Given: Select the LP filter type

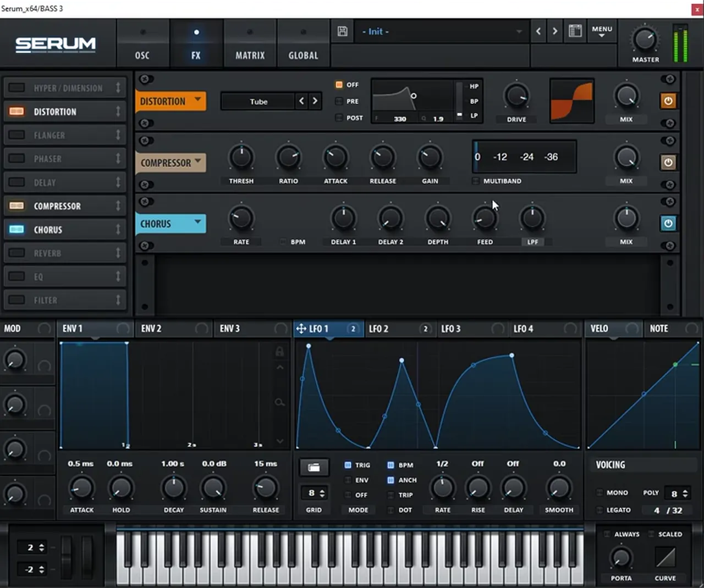Looking at the screenshot, I should coord(474,116).
